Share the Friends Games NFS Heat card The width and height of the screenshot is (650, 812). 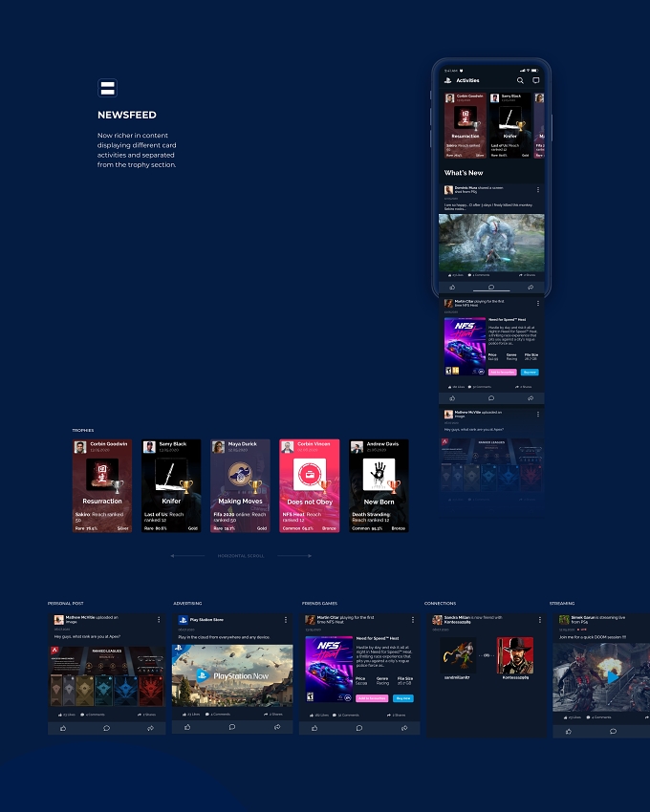404,728
